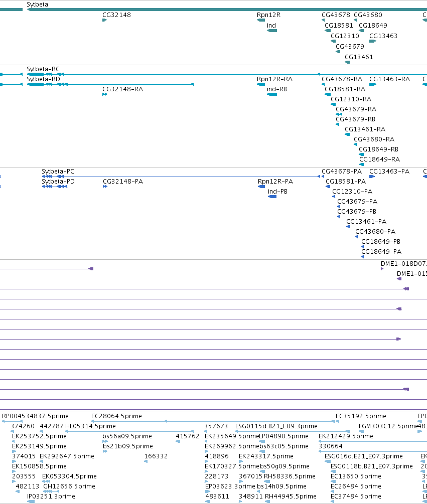Select the CG43679-RA transcript label
This screenshot has width=427, height=504.
tap(356, 109)
